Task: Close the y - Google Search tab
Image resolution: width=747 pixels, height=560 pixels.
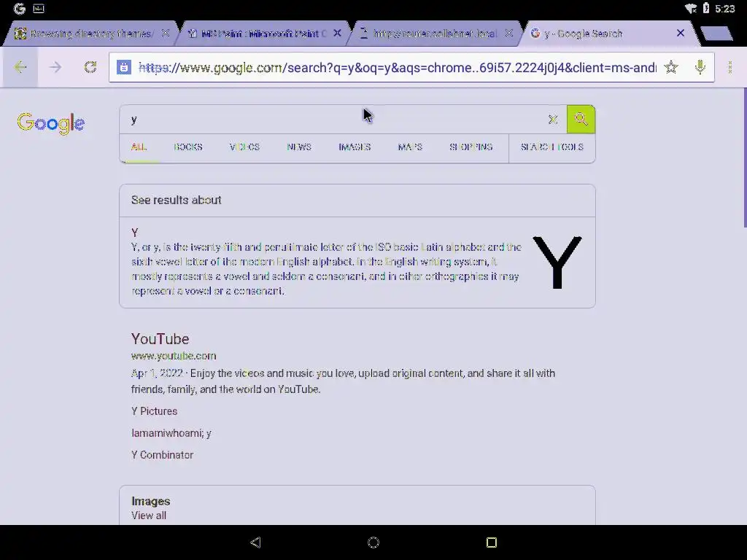Action: pyautogui.click(x=681, y=34)
